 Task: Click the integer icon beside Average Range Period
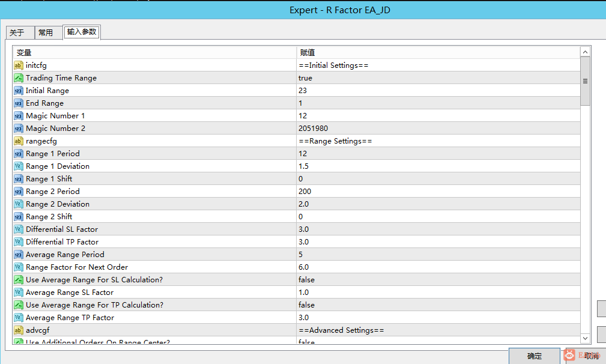click(x=18, y=255)
